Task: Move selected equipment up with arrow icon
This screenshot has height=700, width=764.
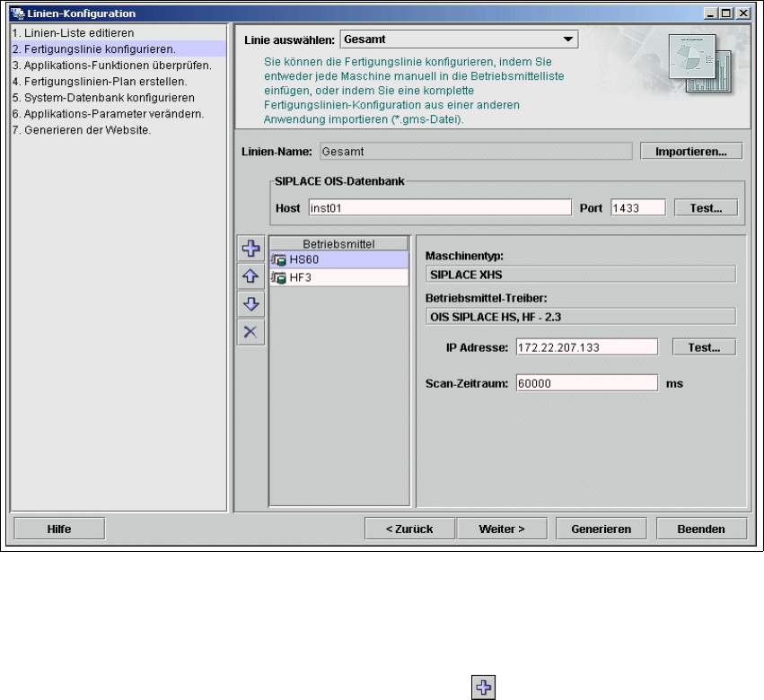Action: 251,276
